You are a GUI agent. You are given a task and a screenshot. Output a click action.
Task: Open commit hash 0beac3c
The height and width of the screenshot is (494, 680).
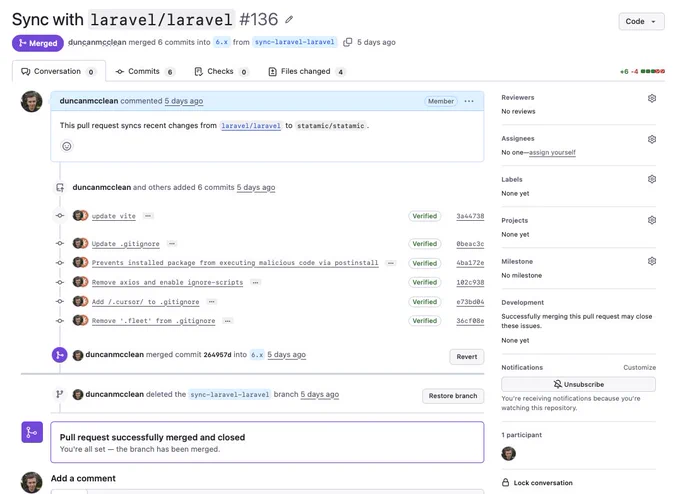[470, 244]
